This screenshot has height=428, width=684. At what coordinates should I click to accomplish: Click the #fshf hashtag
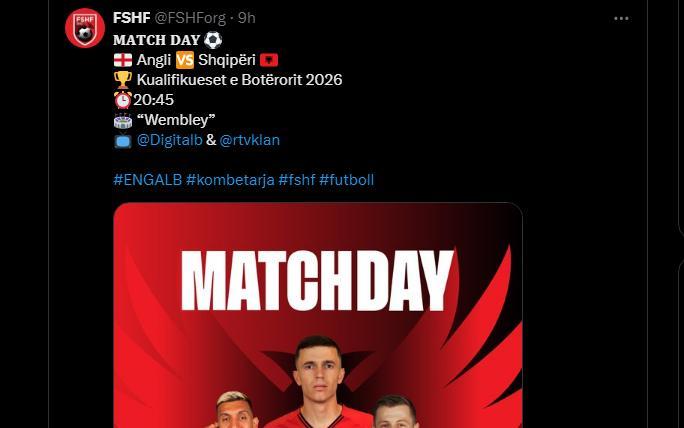(297, 180)
